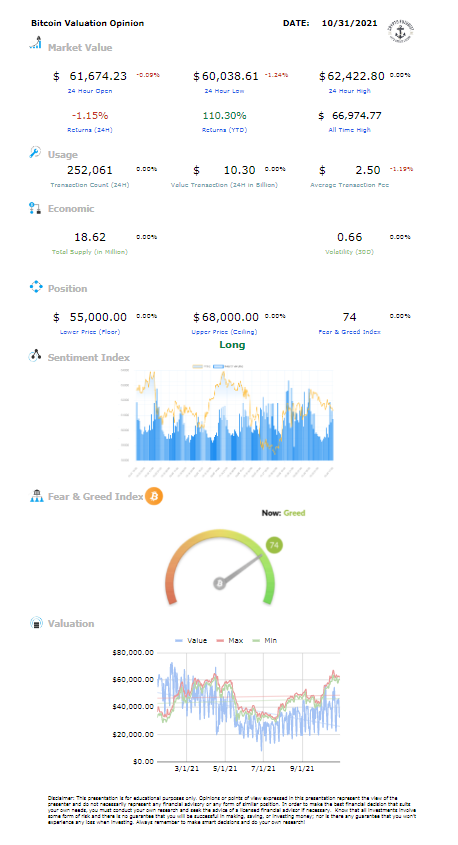458x845 pixels.
Task: Click the 252,061 transaction count value
Action: 90,170
